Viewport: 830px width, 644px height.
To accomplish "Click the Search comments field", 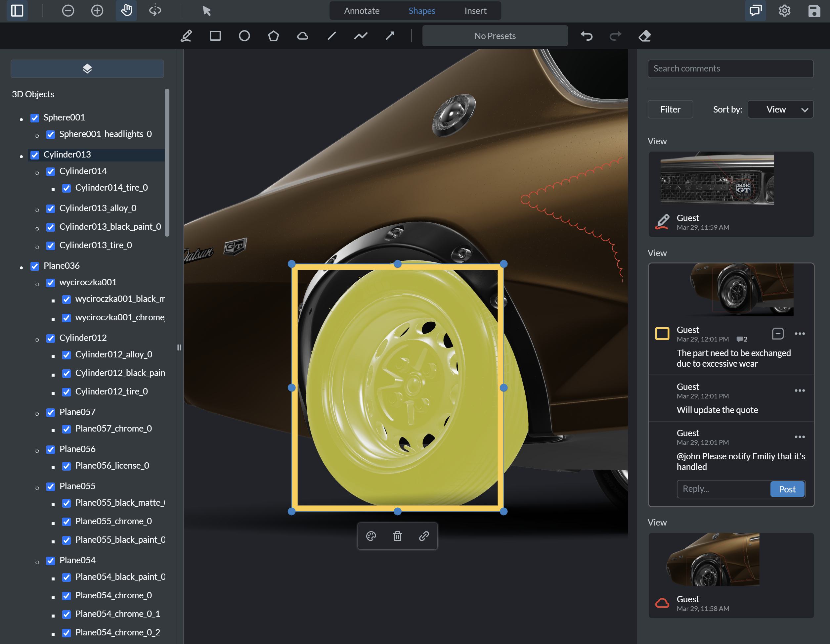I will [730, 69].
